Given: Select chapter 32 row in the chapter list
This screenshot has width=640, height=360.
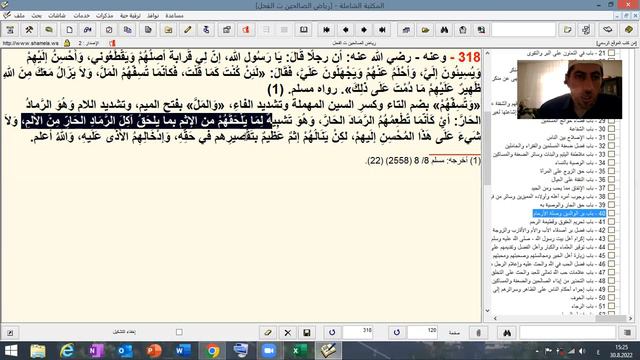Looking at the screenshot, I should pyautogui.click(x=556, y=146).
